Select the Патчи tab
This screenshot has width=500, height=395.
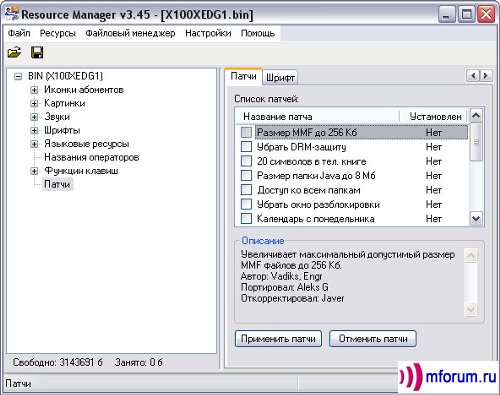pyautogui.click(x=244, y=76)
